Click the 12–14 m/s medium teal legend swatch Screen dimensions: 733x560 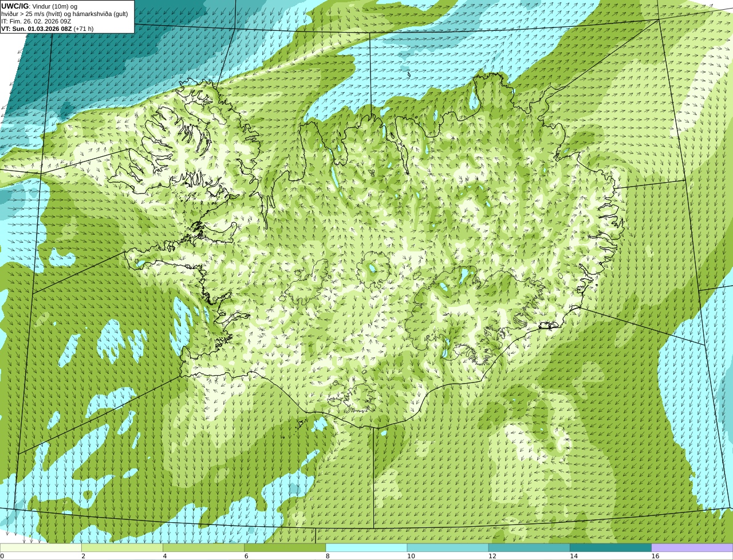[529, 547]
